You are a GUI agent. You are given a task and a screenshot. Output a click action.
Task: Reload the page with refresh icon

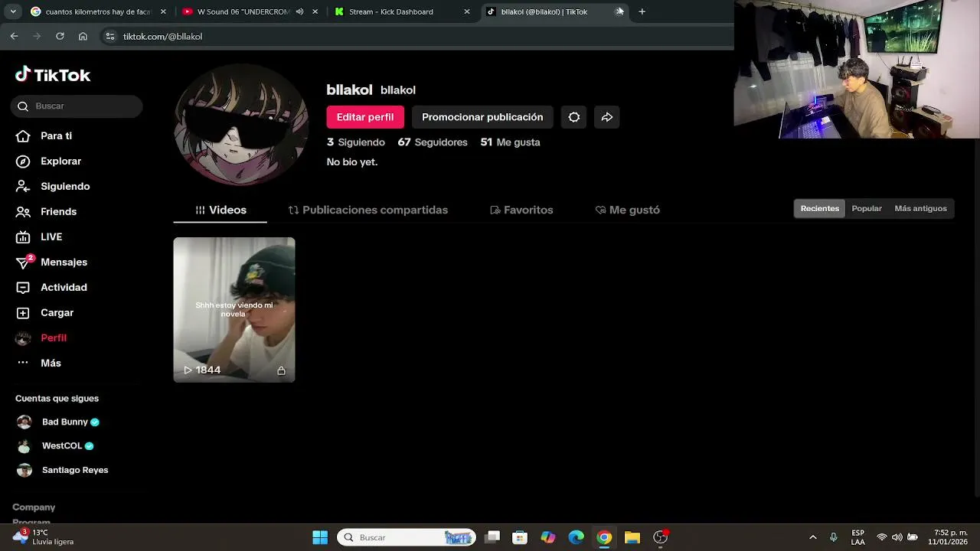60,36
